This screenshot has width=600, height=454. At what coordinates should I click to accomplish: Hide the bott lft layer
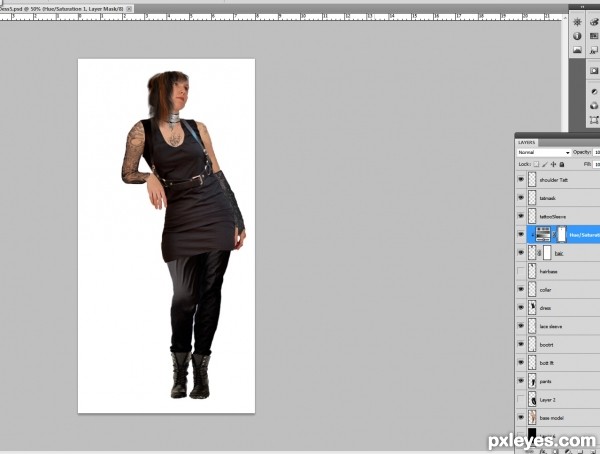click(521, 363)
